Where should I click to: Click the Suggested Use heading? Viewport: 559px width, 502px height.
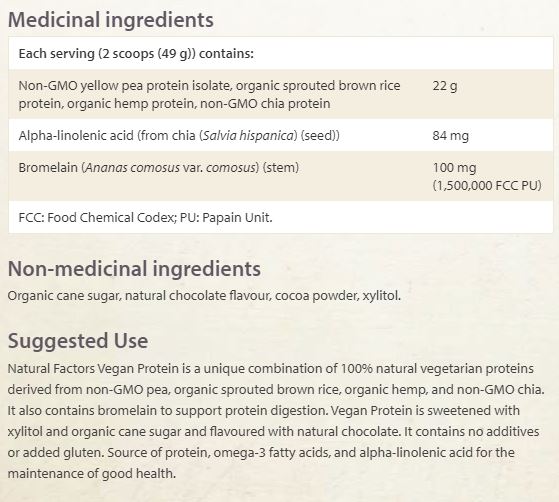point(78,341)
